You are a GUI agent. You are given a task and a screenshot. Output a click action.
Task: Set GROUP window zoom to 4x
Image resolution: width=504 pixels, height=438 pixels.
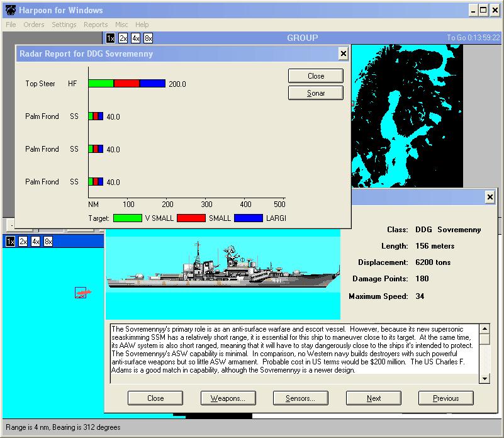(x=136, y=38)
